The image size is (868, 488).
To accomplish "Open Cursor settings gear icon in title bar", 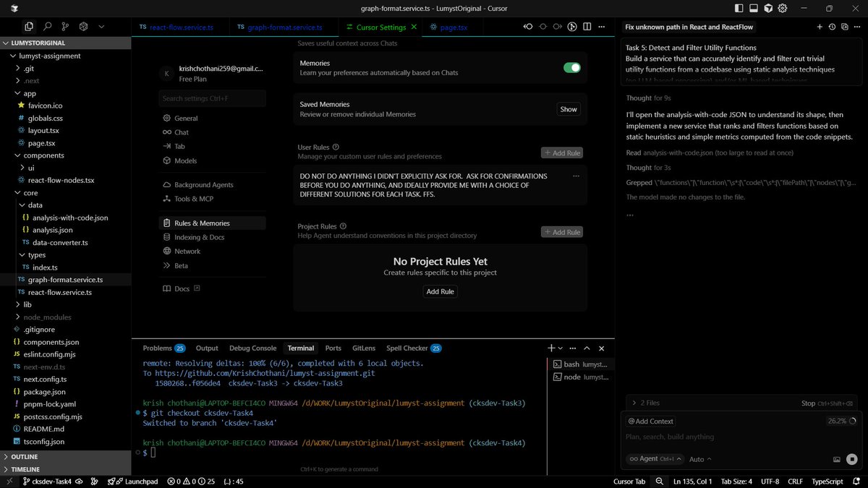I will pos(782,8).
